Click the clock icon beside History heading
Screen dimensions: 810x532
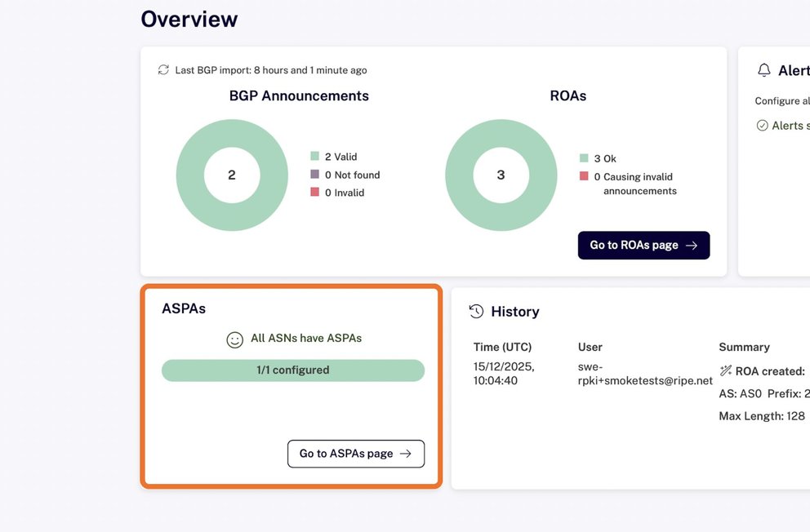476,312
